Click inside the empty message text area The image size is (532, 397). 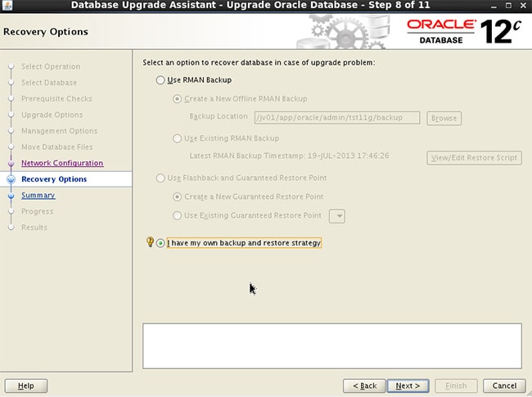(332, 345)
